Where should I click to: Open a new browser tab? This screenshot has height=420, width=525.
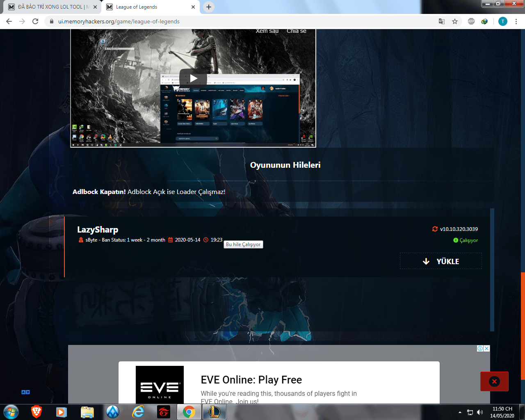click(209, 7)
